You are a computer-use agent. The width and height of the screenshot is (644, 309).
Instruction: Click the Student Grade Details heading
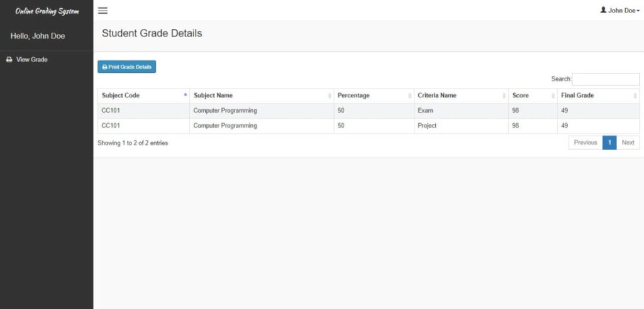click(152, 34)
